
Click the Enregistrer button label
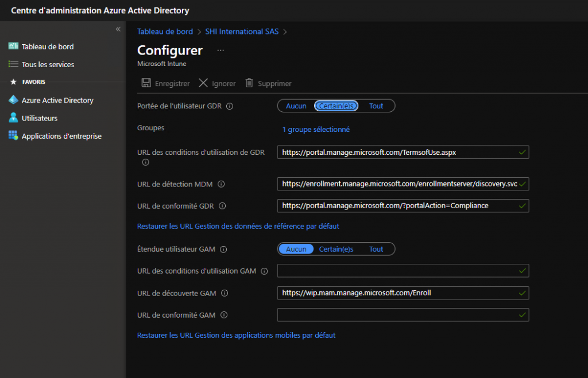click(172, 84)
